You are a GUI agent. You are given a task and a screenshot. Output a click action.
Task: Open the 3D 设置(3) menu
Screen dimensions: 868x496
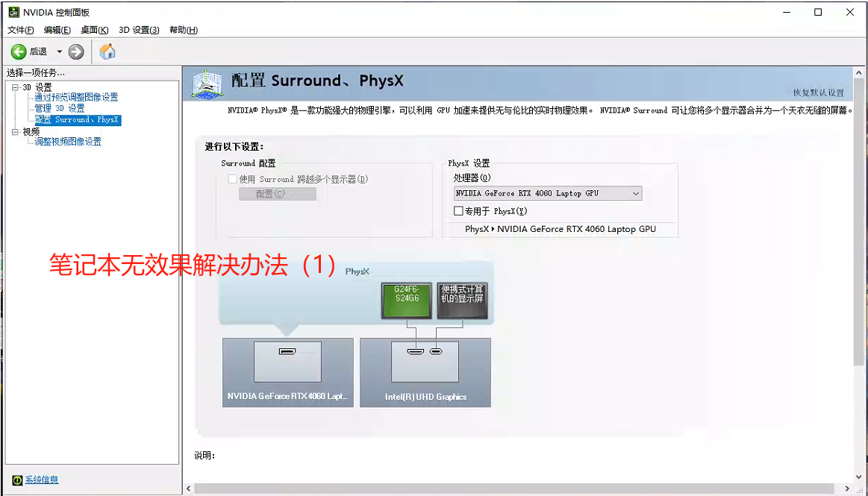tap(139, 30)
